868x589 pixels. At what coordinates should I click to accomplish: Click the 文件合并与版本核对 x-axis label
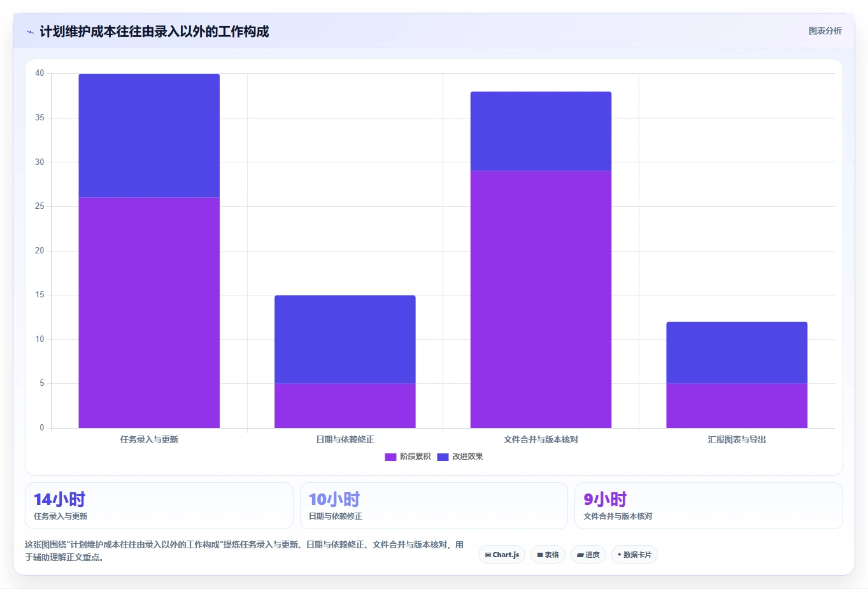pos(541,439)
